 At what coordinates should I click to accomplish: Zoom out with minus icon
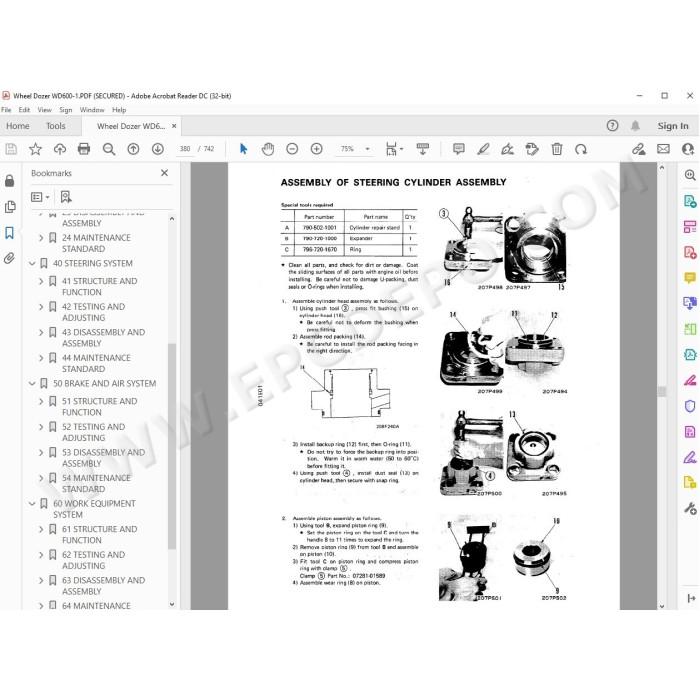coord(292,149)
